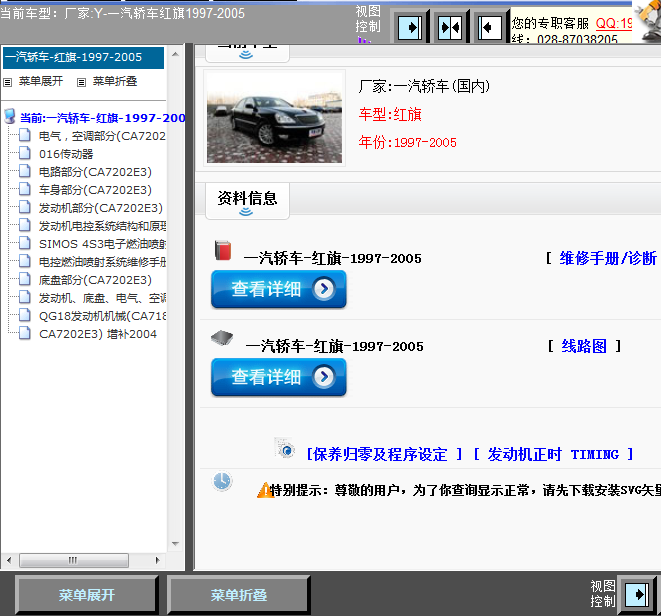
Task: Open the 线路图 link
Action: (x=584, y=346)
